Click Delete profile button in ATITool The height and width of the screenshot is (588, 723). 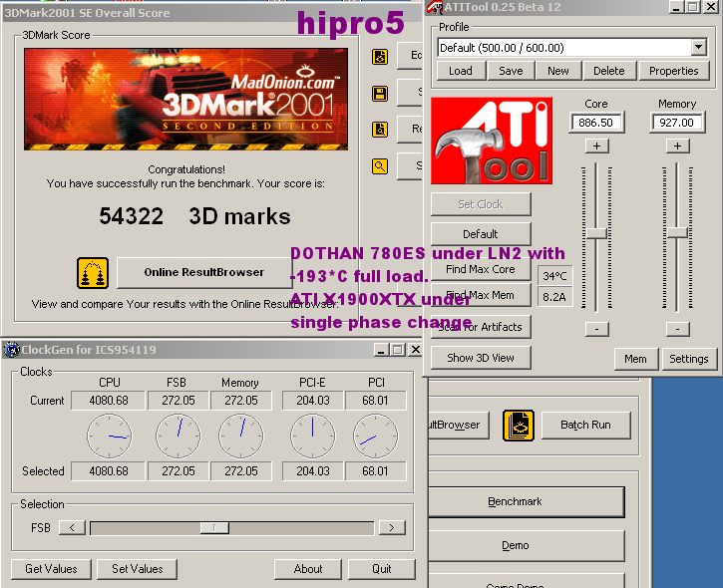coord(609,71)
